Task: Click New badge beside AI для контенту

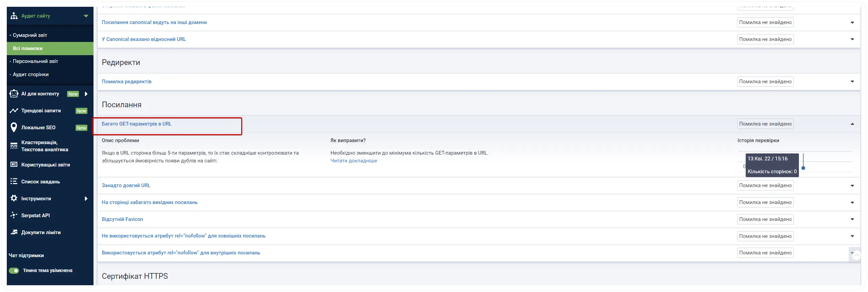Action: point(73,94)
